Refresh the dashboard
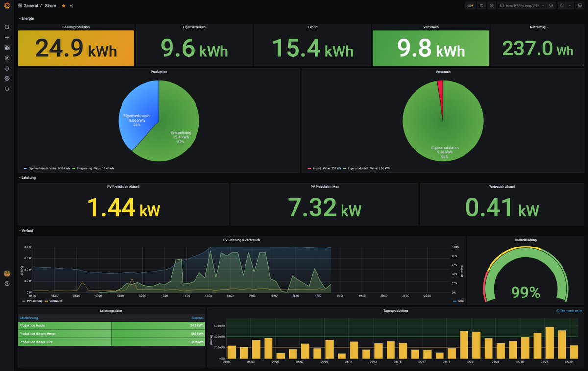Screen dimensions: 588x371 [x=562, y=6]
